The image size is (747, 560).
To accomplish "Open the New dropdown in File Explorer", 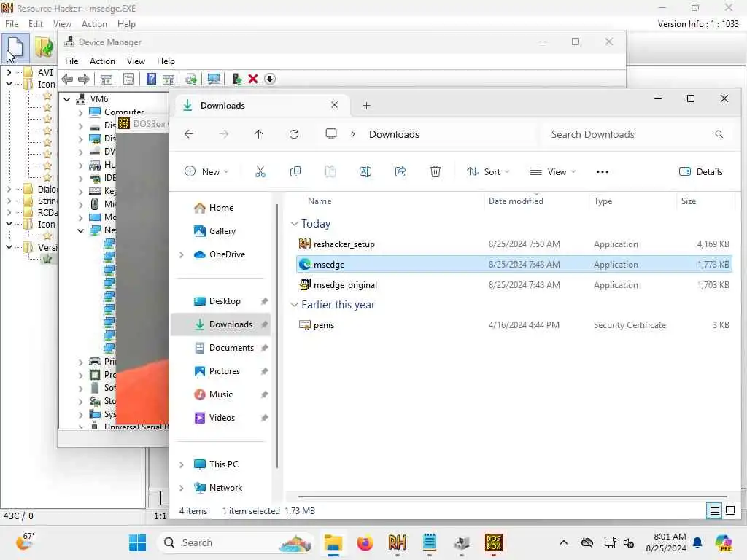I will 206,172.
